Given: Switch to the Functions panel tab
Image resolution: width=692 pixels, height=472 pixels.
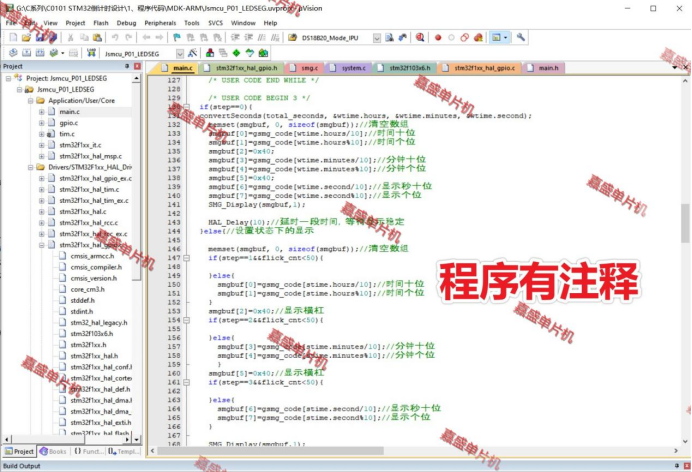Looking at the screenshot, I should point(88,451).
